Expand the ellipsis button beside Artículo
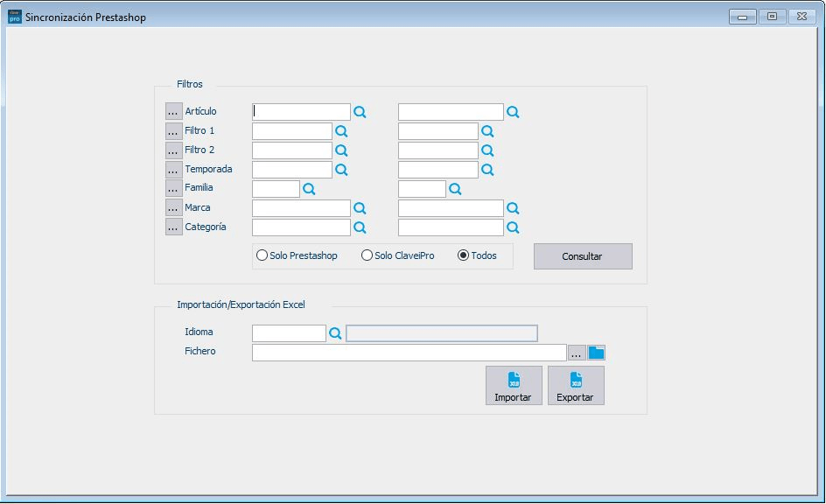The width and height of the screenshot is (826, 504). tap(173, 112)
